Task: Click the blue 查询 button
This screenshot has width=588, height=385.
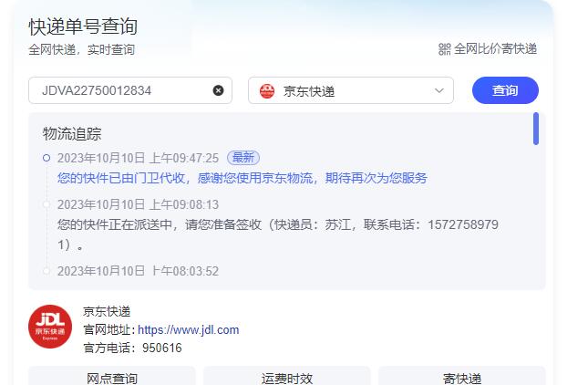Action: click(x=505, y=90)
